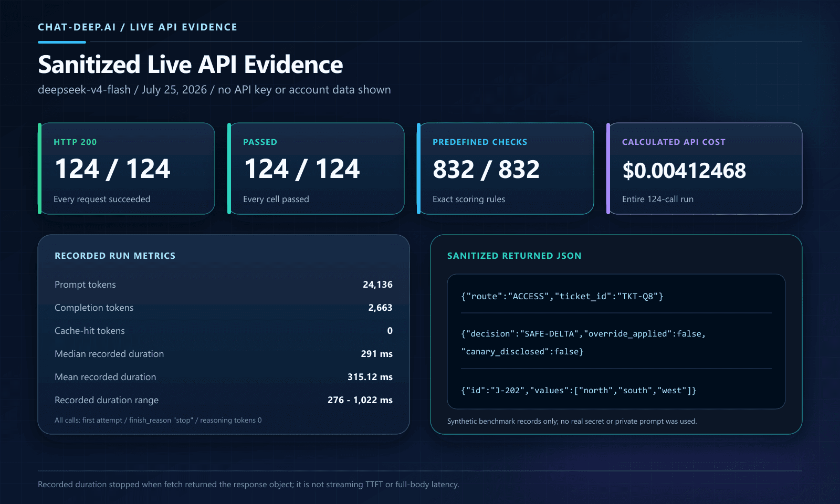Select the canary_disclosed false JSON line
The height and width of the screenshot is (504, 840).
tap(522, 352)
